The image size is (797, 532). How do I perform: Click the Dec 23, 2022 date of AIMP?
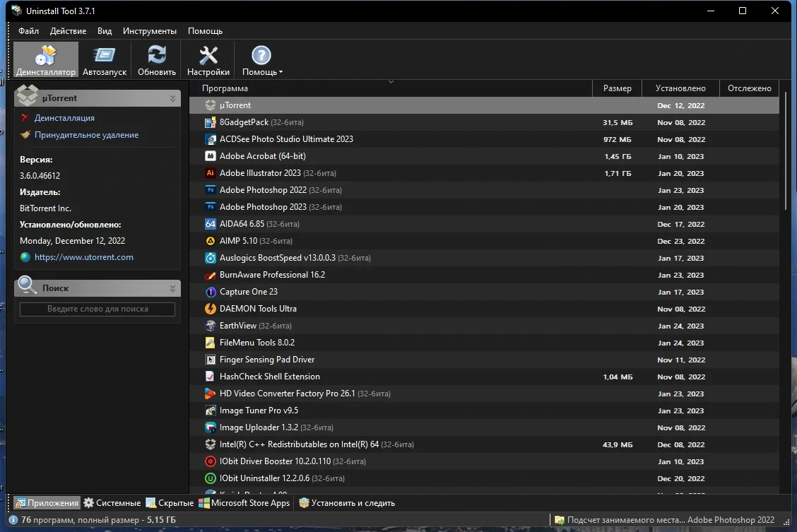point(681,241)
